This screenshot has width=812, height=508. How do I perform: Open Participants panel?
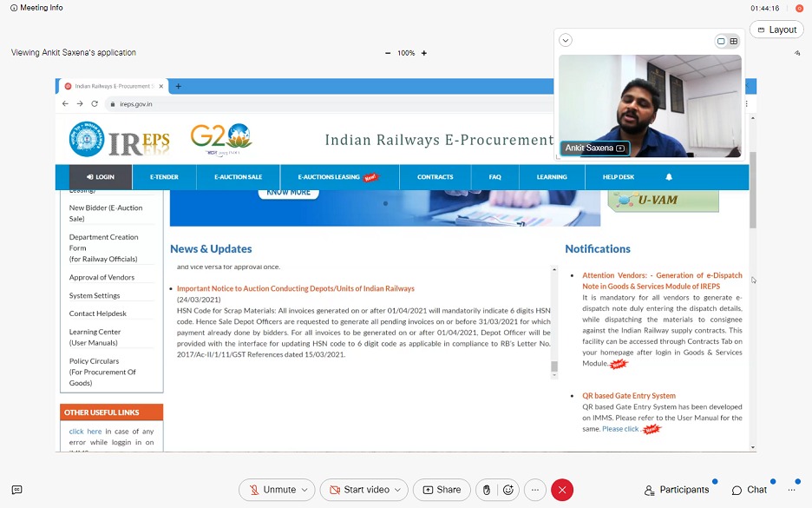tap(677, 490)
